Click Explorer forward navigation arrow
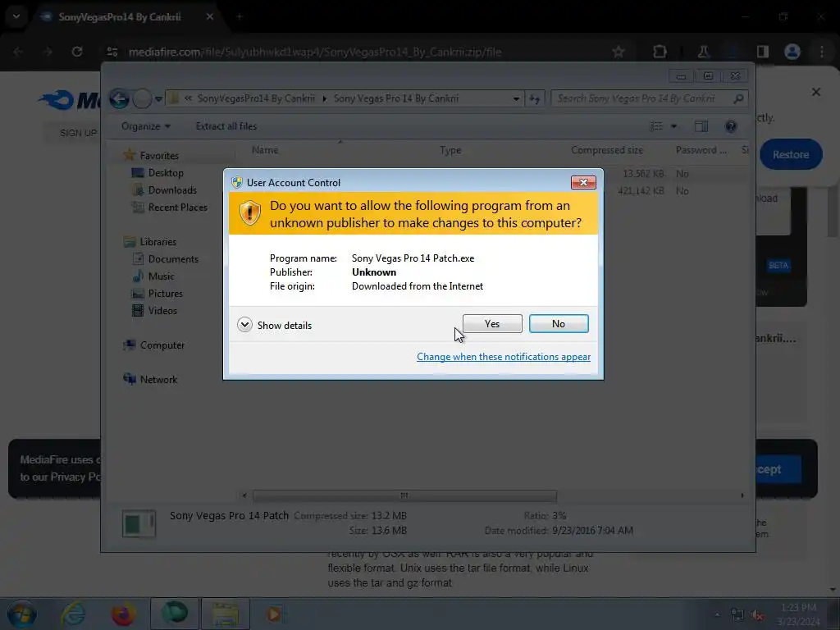The height and width of the screenshot is (630, 840). pos(141,98)
